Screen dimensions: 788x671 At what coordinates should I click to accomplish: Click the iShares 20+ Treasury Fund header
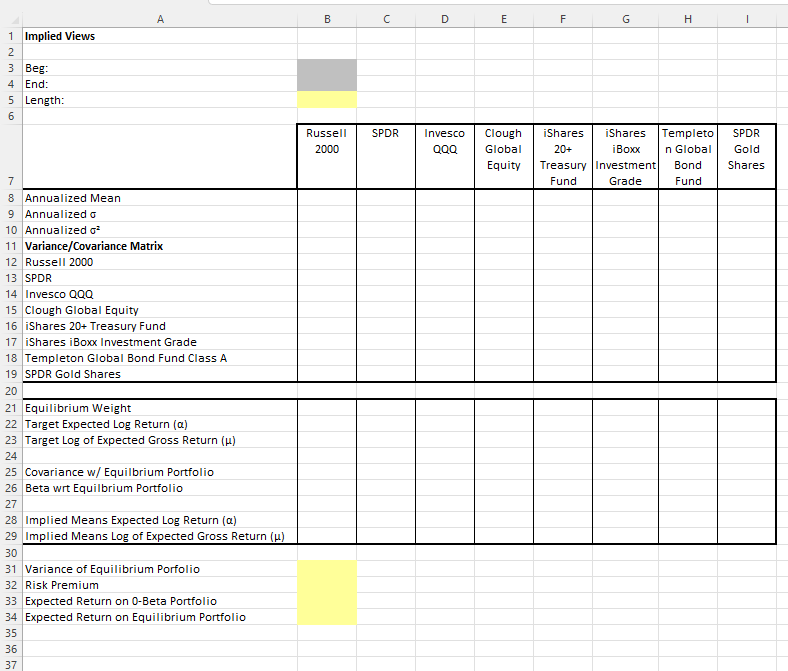[x=563, y=156]
